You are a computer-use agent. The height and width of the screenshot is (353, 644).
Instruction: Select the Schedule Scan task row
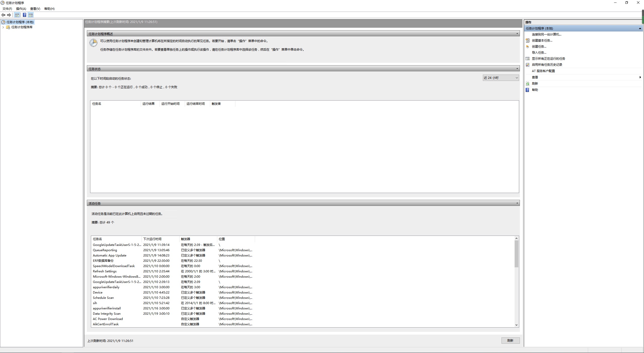tap(173, 298)
